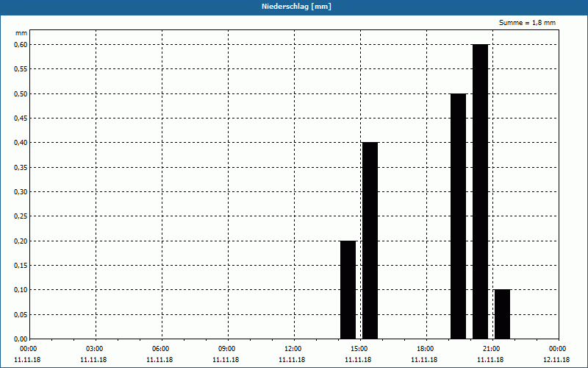Click the mm unit label above the y-axis
The height and width of the screenshot is (368, 588).
click(x=21, y=33)
